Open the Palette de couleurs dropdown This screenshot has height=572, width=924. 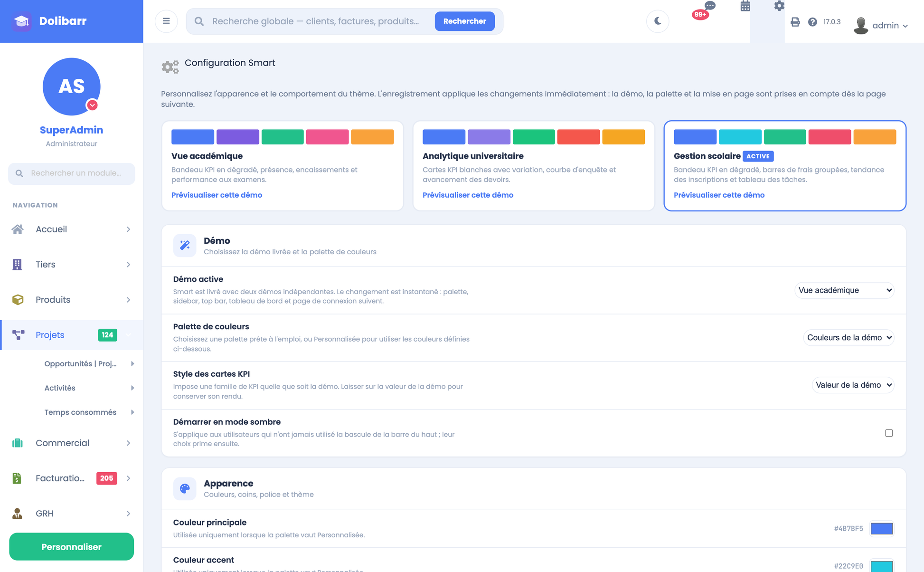pos(849,338)
